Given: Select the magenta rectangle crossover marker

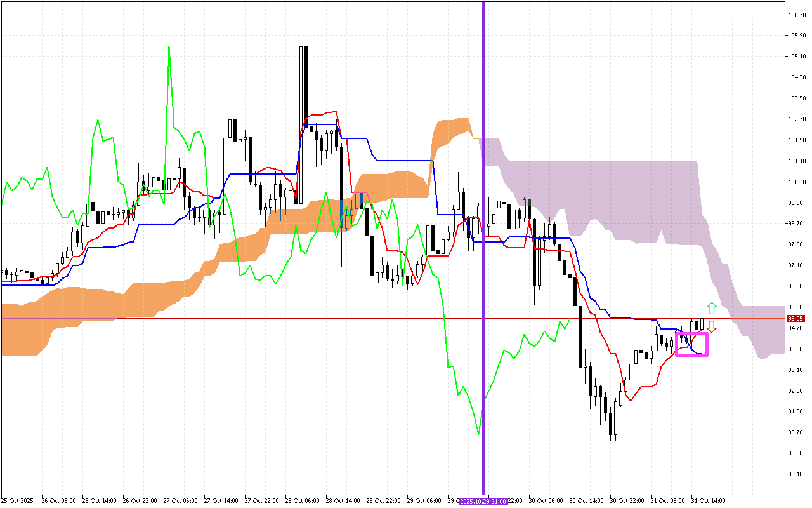Looking at the screenshot, I should click(691, 344).
